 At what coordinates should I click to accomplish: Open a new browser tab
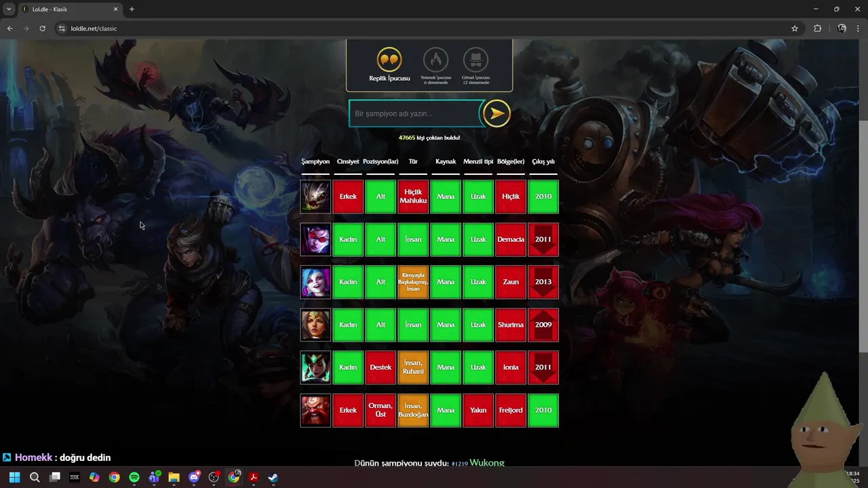(x=132, y=9)
